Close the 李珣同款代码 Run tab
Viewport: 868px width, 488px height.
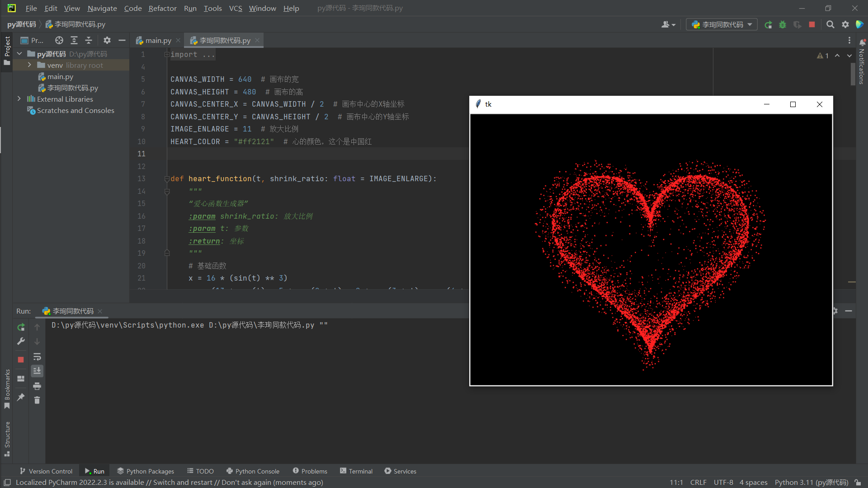(x=100, y=311)
